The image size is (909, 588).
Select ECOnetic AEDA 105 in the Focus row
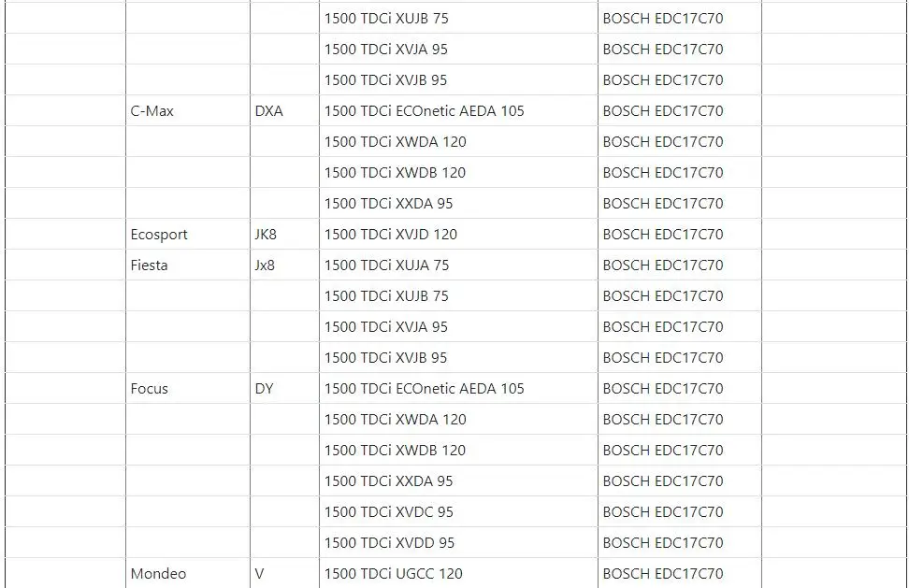coord(460,388)
